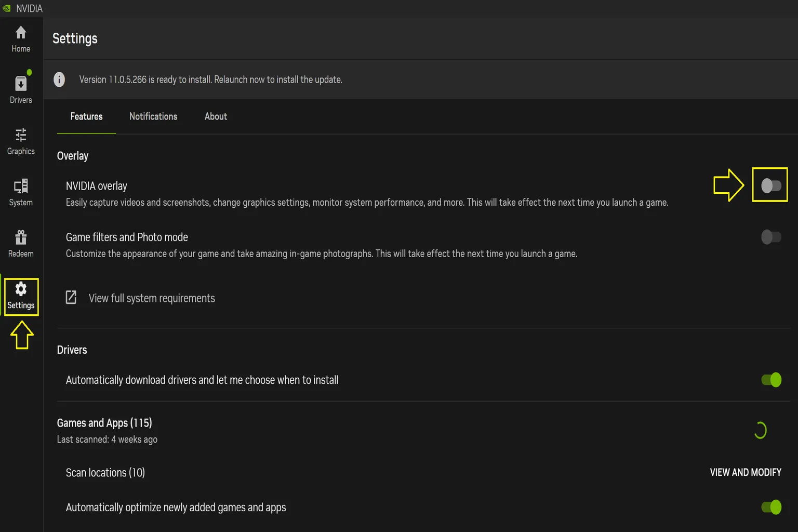Open the Redeem gift section
Image resolution: width=798 pixels, height=532 pixels.
coord(21,244)
